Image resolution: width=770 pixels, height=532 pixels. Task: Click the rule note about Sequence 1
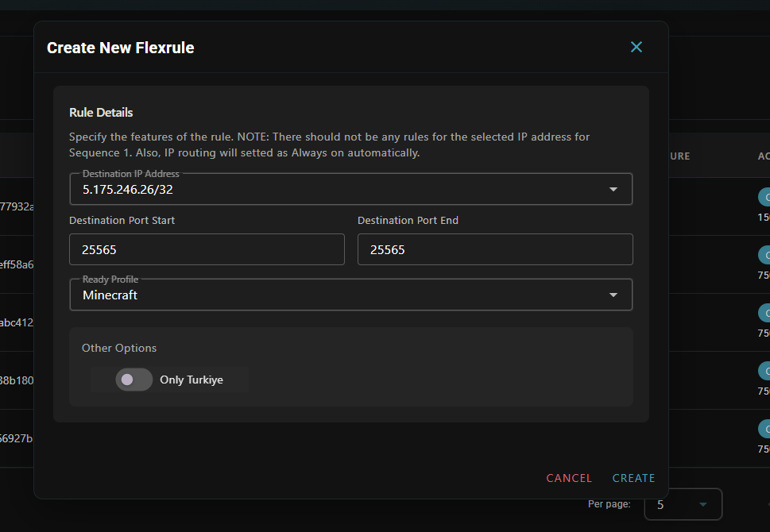pos(329,145)
